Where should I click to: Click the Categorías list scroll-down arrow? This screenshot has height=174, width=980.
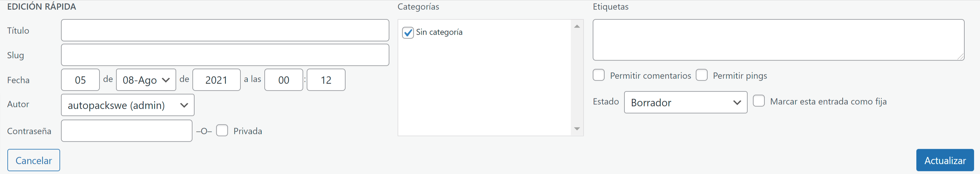tap(577, 129)
